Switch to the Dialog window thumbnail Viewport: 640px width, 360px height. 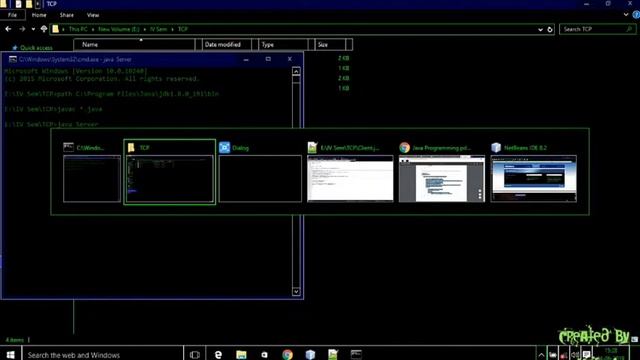[260, 172]
